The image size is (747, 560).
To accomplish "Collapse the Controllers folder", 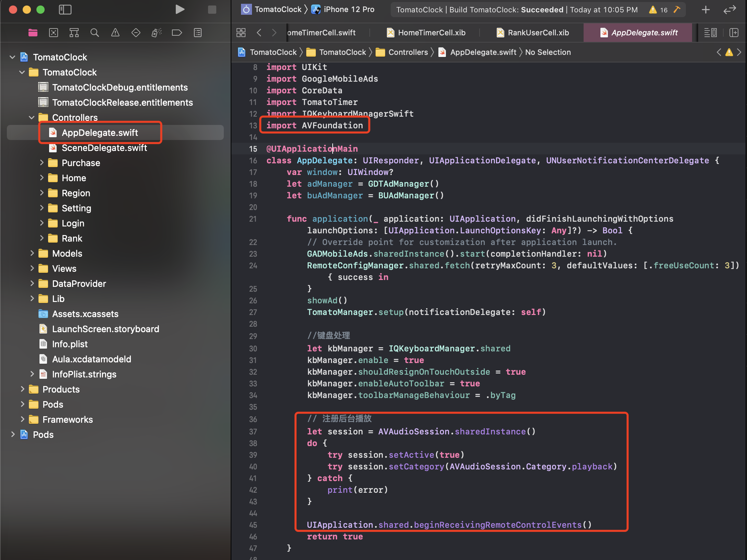I will point(32,118).
